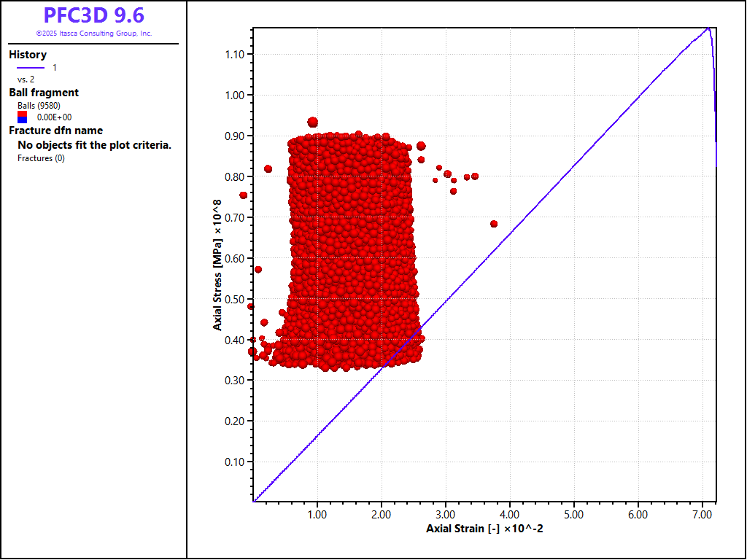Click the peak of the stress-strain curve
The height and width of the screenshot is (560, 747).
tap(707, 28)
